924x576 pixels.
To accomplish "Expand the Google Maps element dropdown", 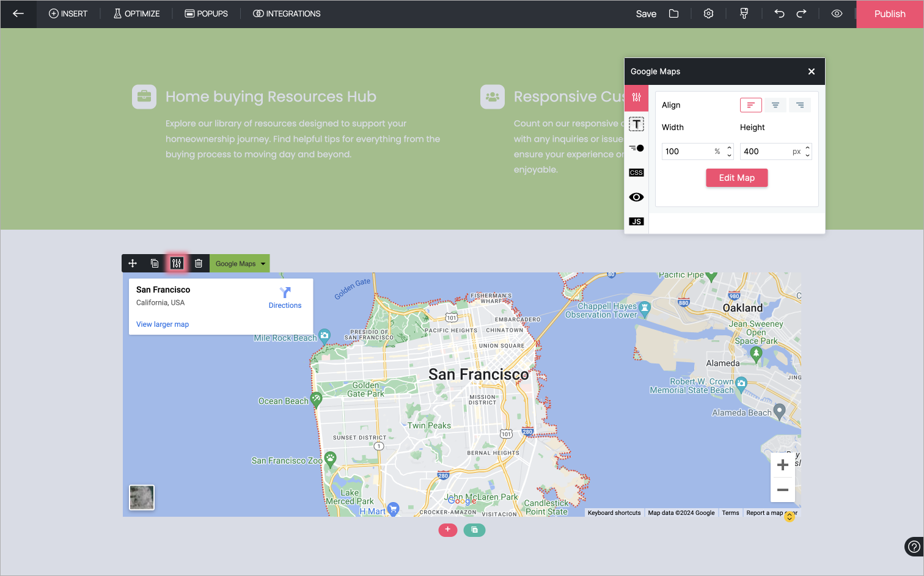I will 263,264.
